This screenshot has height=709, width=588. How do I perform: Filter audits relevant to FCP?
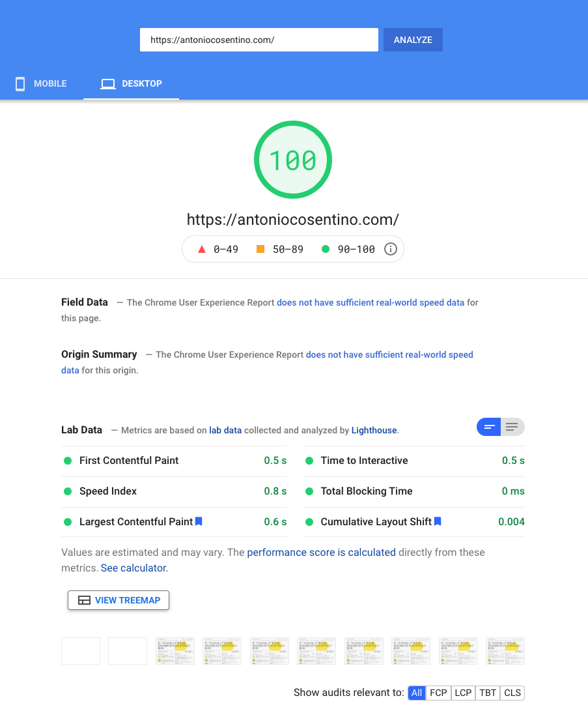[438, 693]
